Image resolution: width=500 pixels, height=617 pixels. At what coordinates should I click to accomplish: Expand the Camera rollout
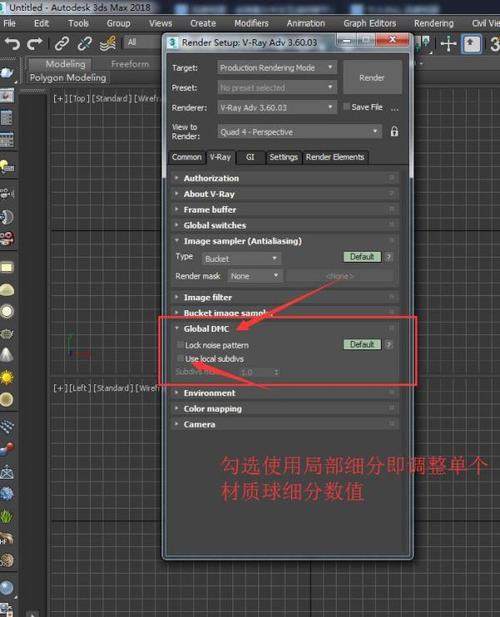(x=285, y=424)
